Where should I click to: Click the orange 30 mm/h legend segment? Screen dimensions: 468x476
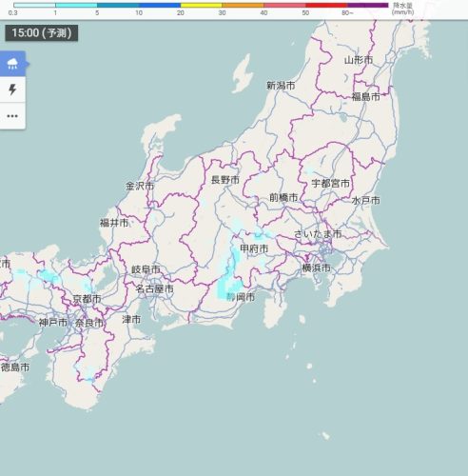(x=243, y=6)
